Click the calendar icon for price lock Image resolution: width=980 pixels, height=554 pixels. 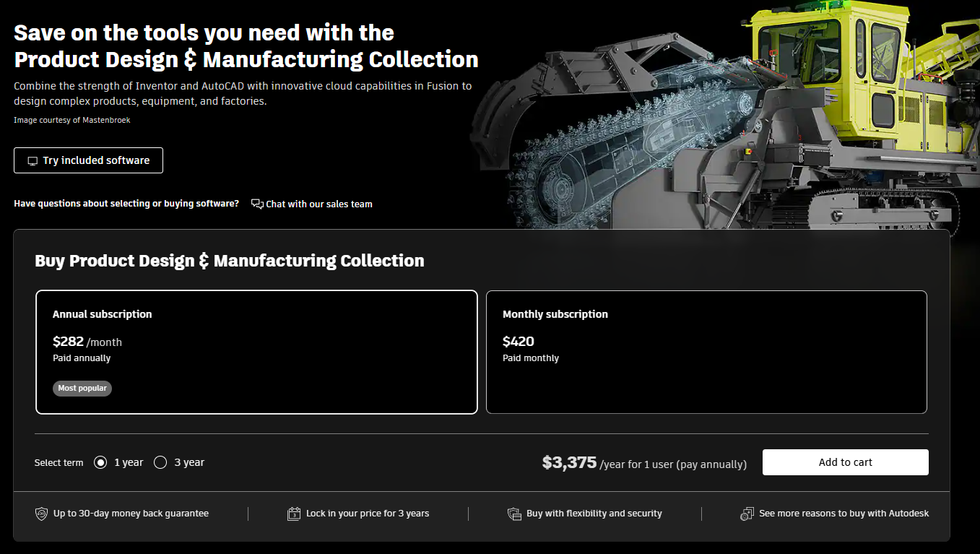294,514
